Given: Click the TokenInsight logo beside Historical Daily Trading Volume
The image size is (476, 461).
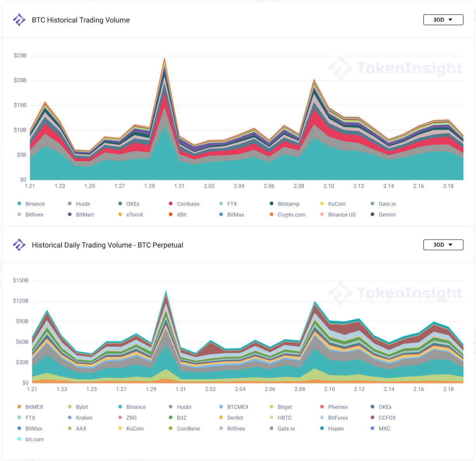Looking at the screenshot, I should [x=19, y=245].
